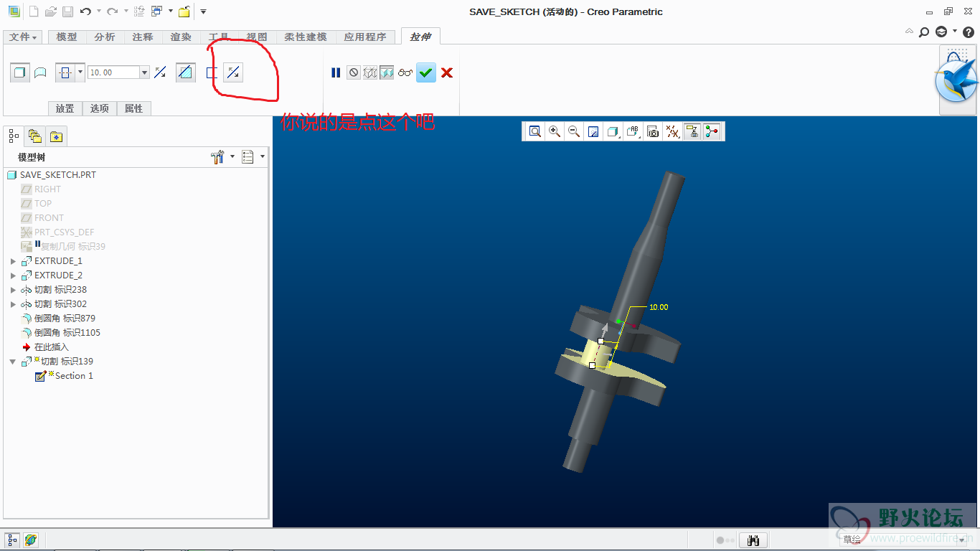Toggle the thicken sketch option
This screenshot has width=980, height=551.
(211, 72)
